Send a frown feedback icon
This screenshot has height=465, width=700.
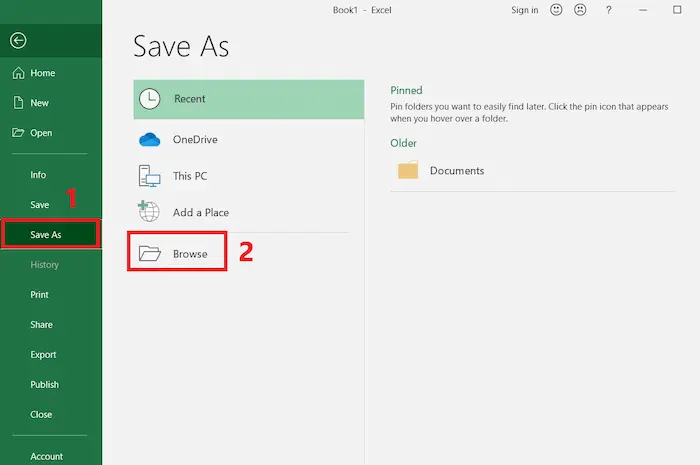coord(580,10)
